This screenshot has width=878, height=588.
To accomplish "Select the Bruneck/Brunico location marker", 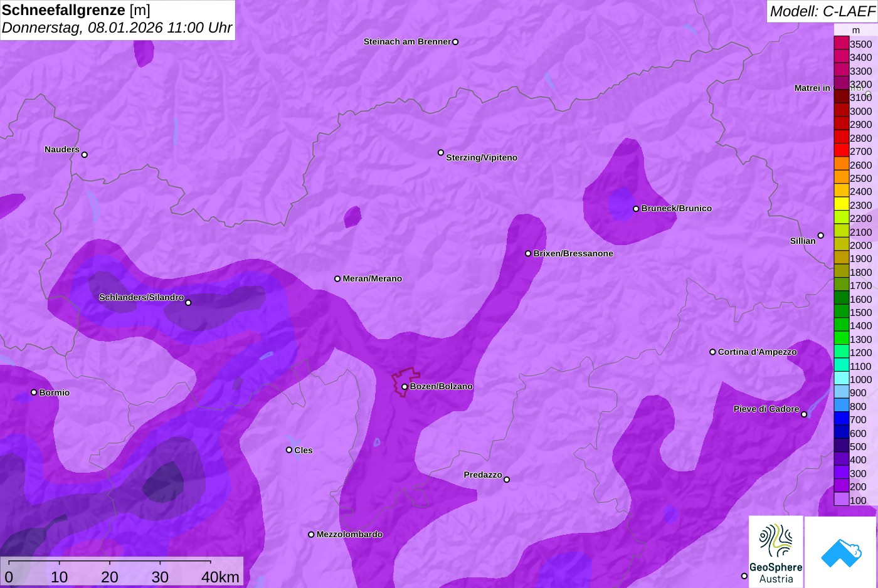I will tap(636, 209).
